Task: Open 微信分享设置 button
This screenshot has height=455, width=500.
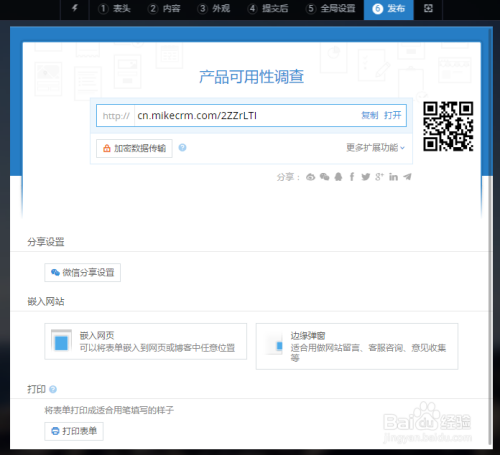Action: click(x=83, y=273)
